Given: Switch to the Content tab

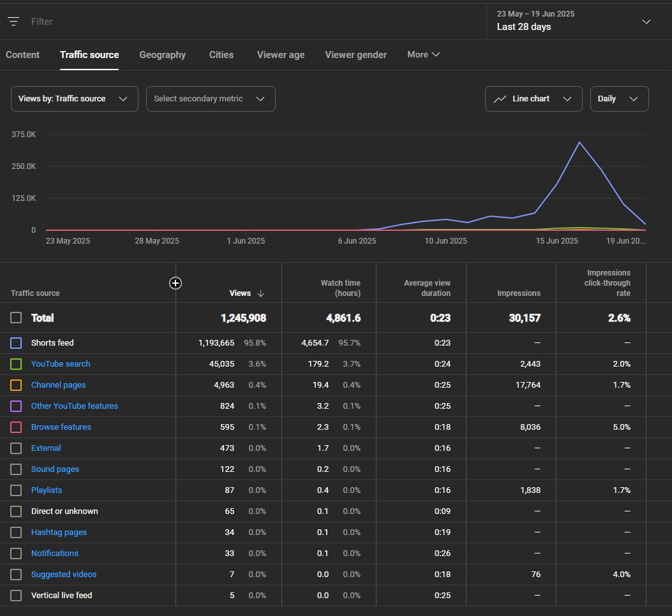Looking at the screenshot, I should pos(23,55).
